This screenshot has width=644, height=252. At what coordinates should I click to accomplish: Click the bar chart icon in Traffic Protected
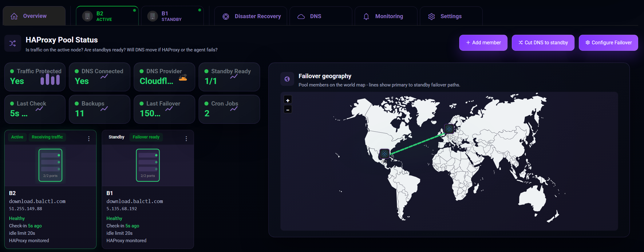click(x=50, y=79)
